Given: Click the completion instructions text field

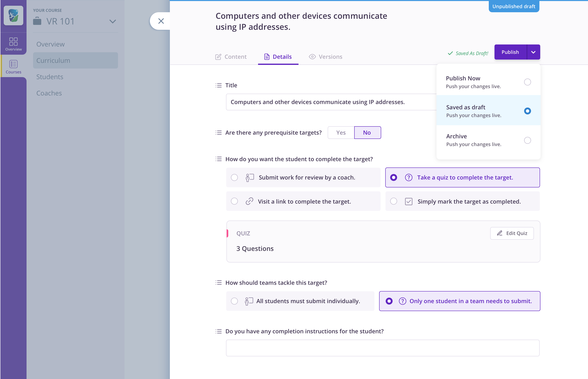Looking at the screenshot, I should (x=382, y=348).
